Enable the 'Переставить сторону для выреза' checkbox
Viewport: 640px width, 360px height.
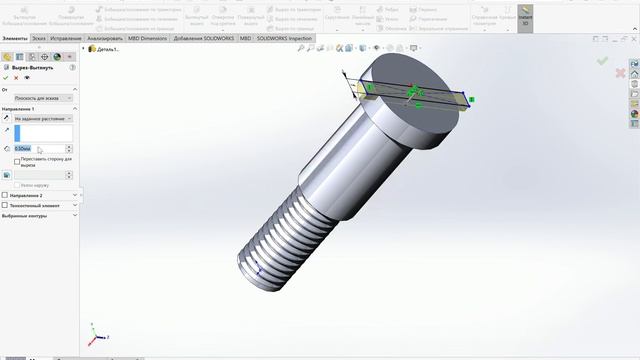(x=17, y=162)
